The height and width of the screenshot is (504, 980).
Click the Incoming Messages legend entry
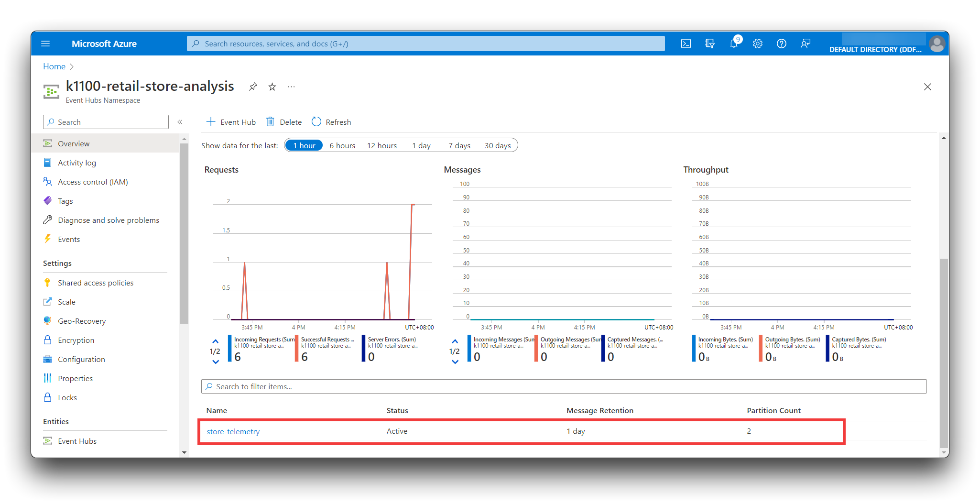(501, 349)
